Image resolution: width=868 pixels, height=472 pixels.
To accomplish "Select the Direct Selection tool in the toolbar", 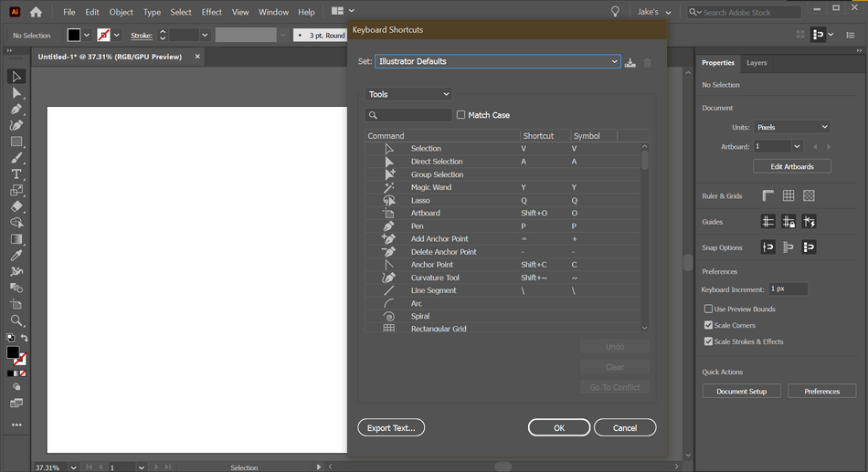I will pos(16,93).
